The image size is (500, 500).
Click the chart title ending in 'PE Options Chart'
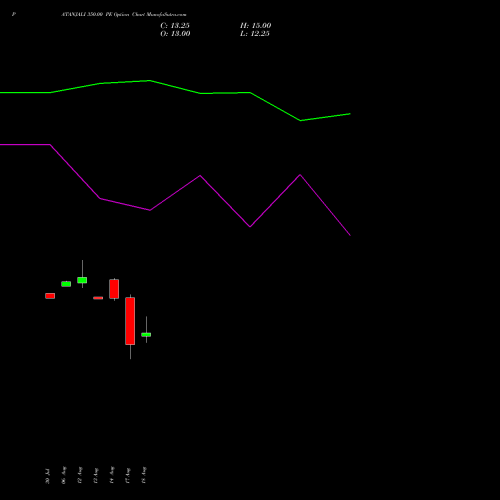[x=124, y=14]
